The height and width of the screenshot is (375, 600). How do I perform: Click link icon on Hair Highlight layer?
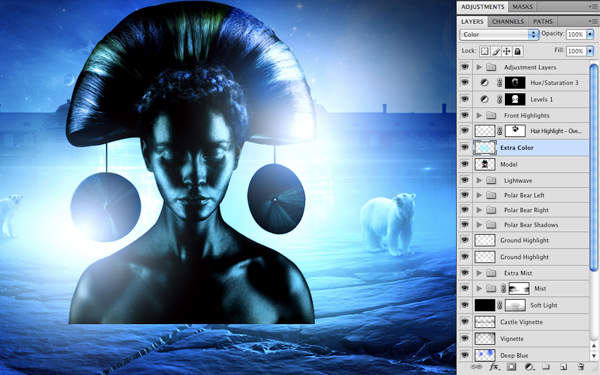point(499,131)
